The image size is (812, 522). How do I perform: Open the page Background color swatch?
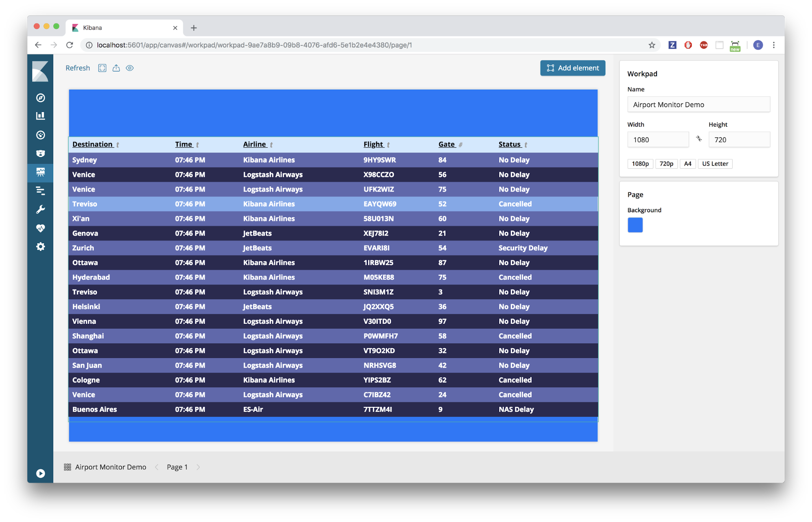[635, 225]
